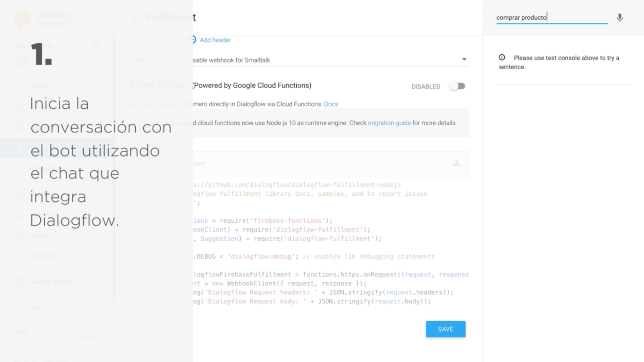This screenshot has width=644, height=362.
Task: Focus the 'comprar producto' test console input
Action: point(552,18)
